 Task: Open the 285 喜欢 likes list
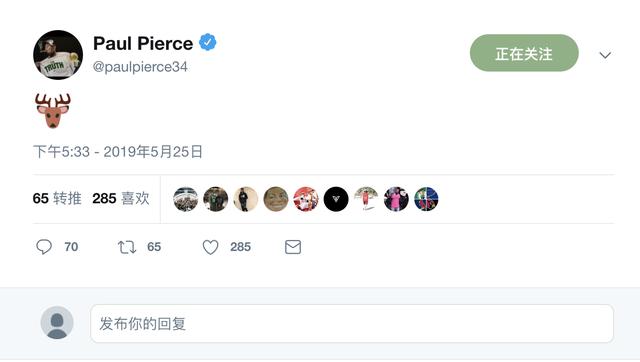coord(121,198)
